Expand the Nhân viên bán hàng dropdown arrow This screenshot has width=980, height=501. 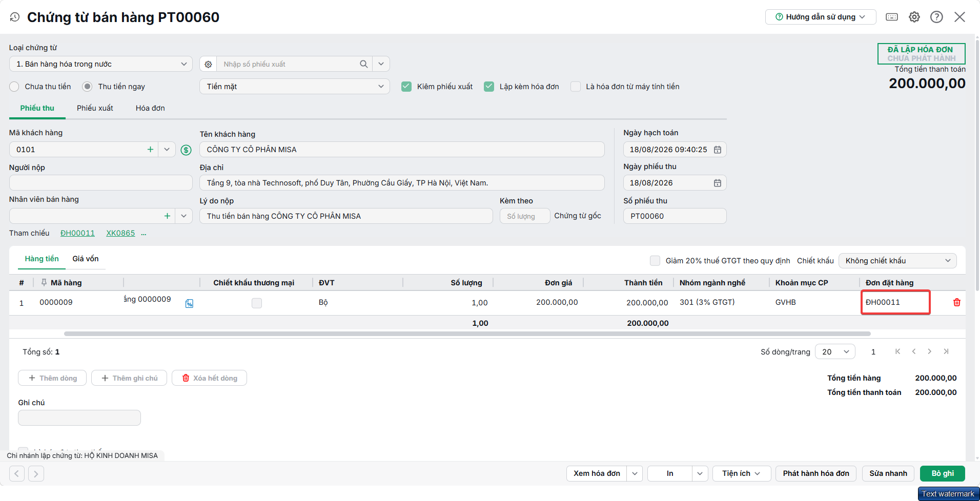coord(183,216)
